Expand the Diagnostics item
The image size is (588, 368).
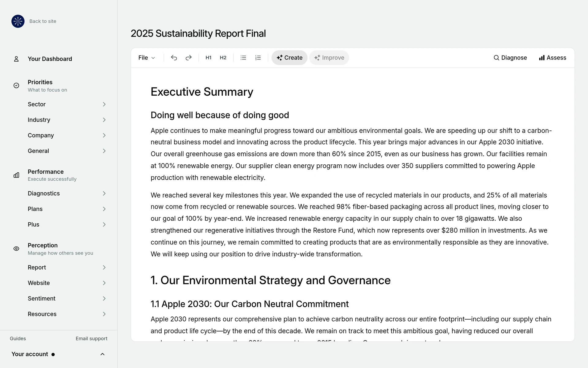coord(67,194)
